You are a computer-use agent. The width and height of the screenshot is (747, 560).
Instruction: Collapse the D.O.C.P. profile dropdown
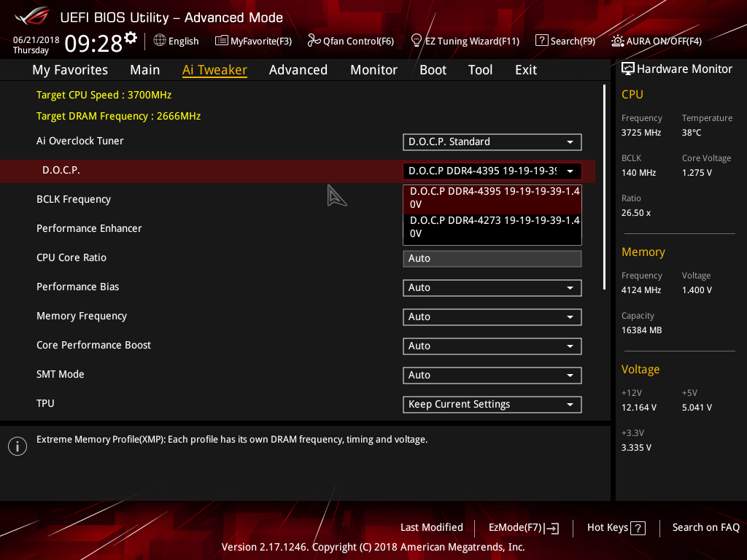[492, 171]
